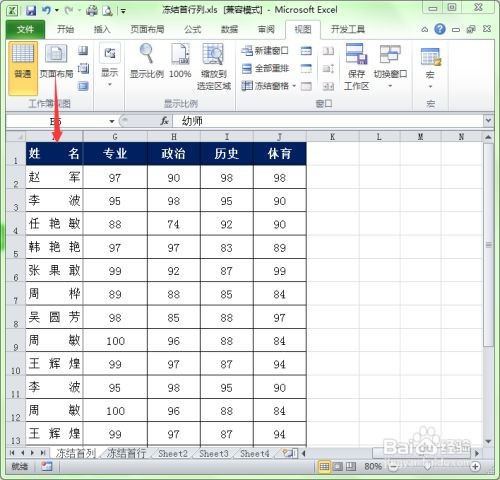This screenshot has width=500, height=480.
Task: Click the Quick Print printer icon
Action: coord(91,11)
